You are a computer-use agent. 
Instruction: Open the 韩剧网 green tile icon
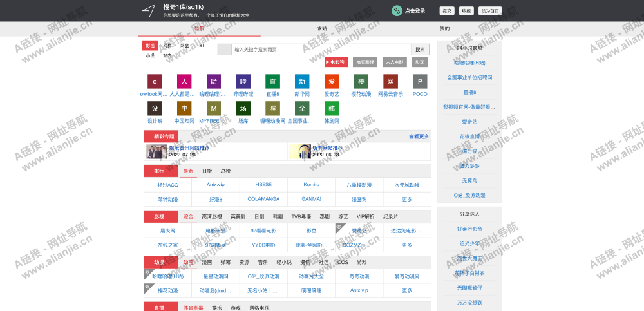click(332, 108)
